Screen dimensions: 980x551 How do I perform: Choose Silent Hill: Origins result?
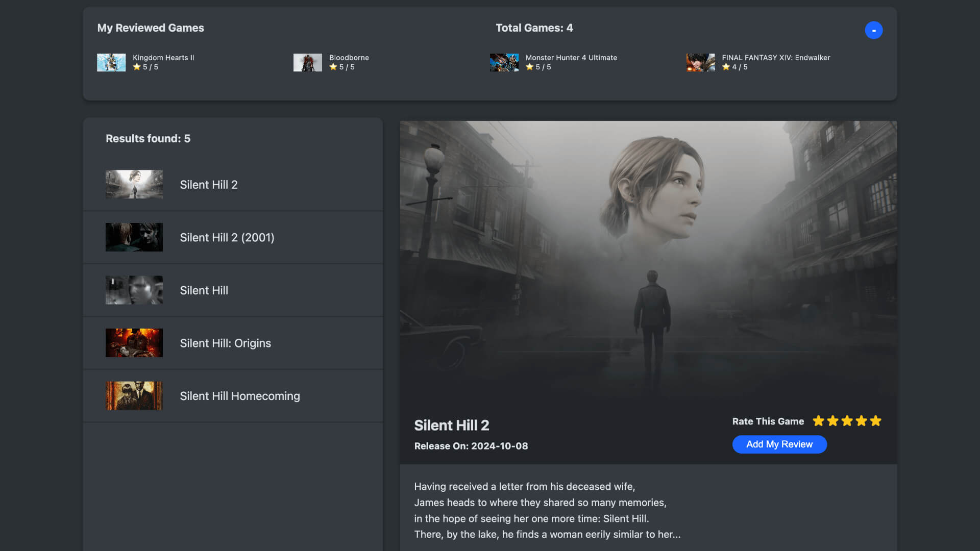tap(233, 343)
